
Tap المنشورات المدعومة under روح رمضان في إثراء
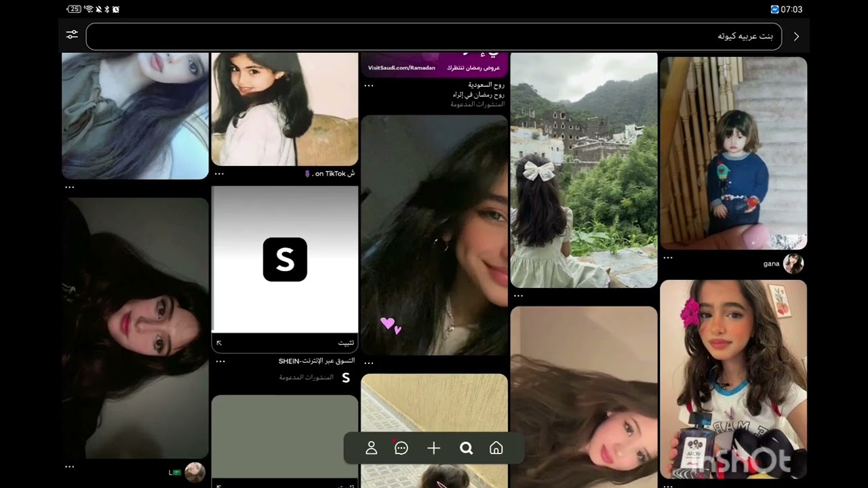pos(477,104)
